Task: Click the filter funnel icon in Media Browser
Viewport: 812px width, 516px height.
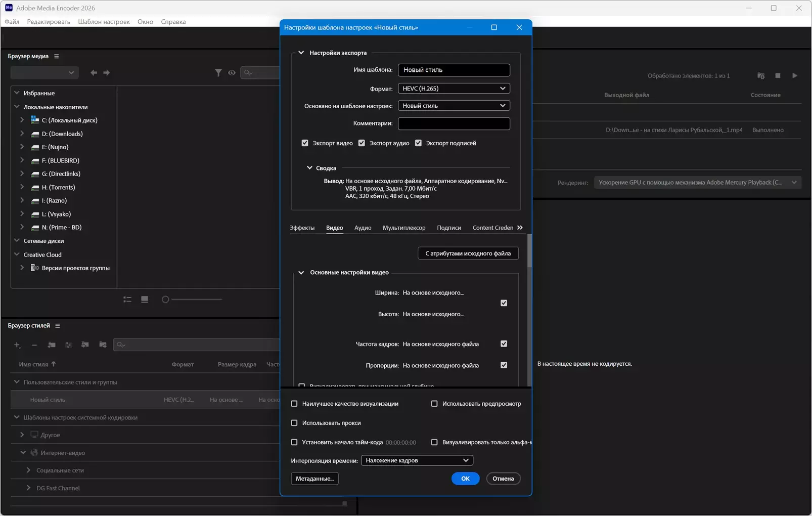Action: click(218, 73)
